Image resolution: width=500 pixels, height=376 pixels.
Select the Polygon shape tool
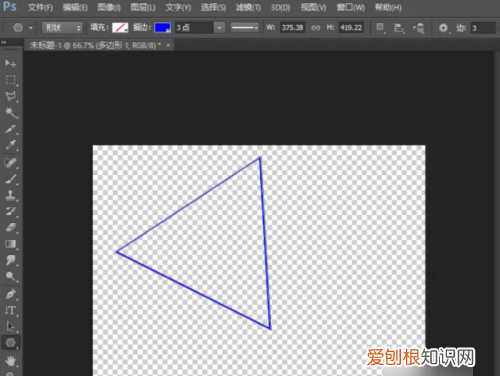10,343
